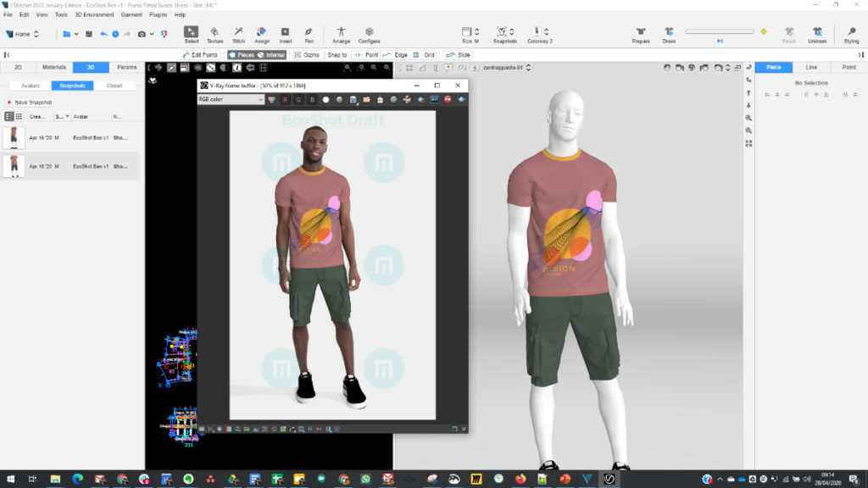Image resolution: width=868 pixels, height=488 pixels.
Task: Toggle the Pieces display option
Action: click(241, 55)
